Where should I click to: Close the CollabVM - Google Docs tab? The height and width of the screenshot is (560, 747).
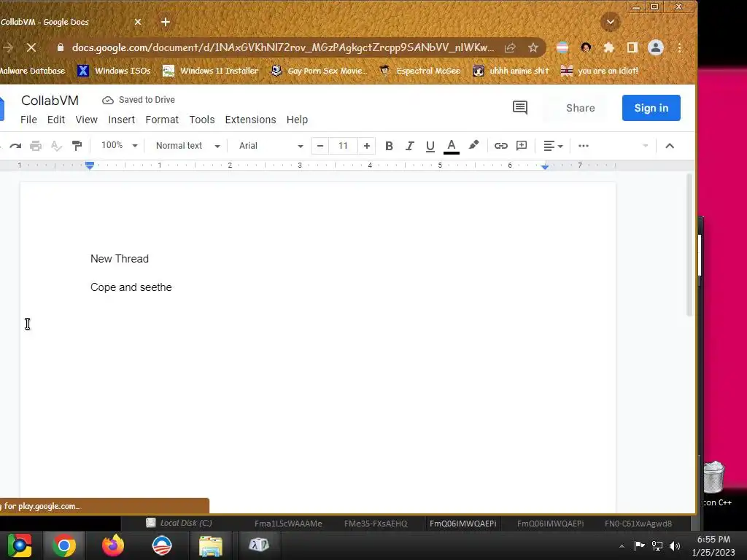(138, 22)
